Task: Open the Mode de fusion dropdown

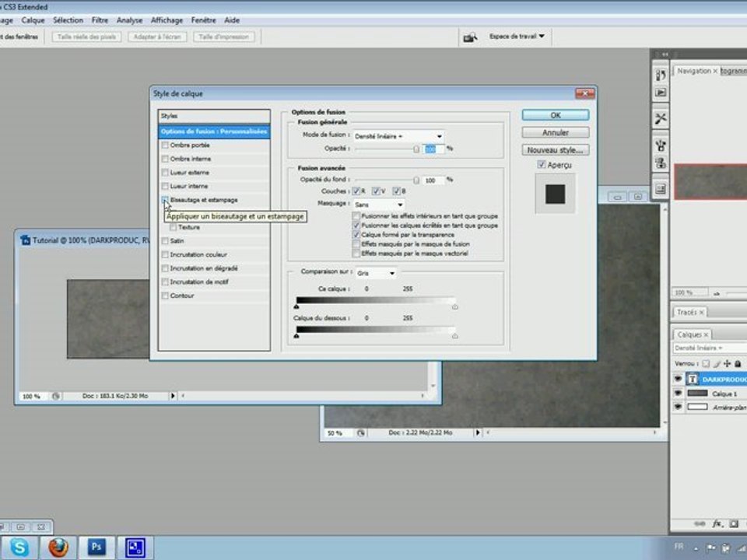Action: click(x=398, y=136)
